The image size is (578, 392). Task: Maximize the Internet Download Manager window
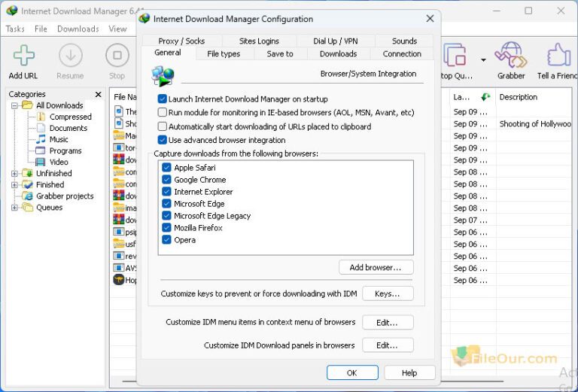point(528,11)
